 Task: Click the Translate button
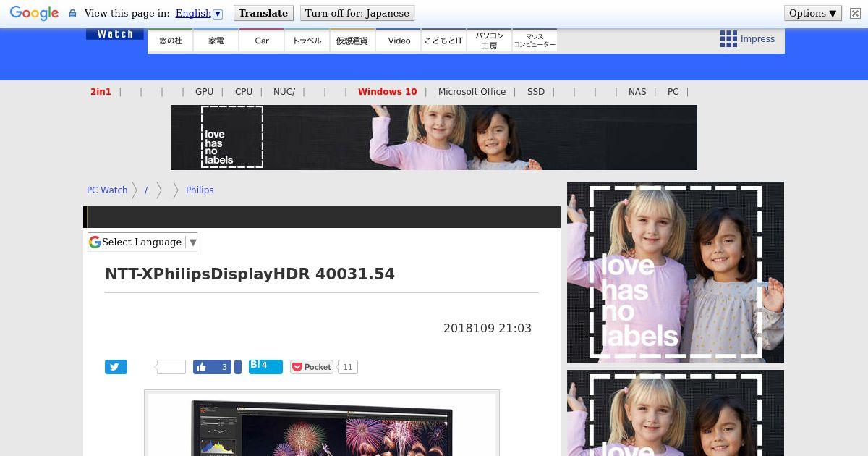click(263, 13)
